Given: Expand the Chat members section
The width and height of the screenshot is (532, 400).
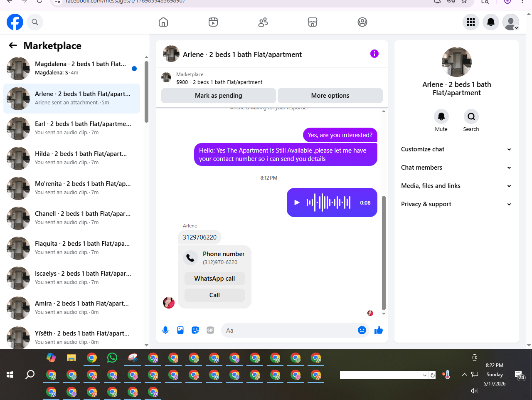Looking at the screenshot, I should [456, 168].
